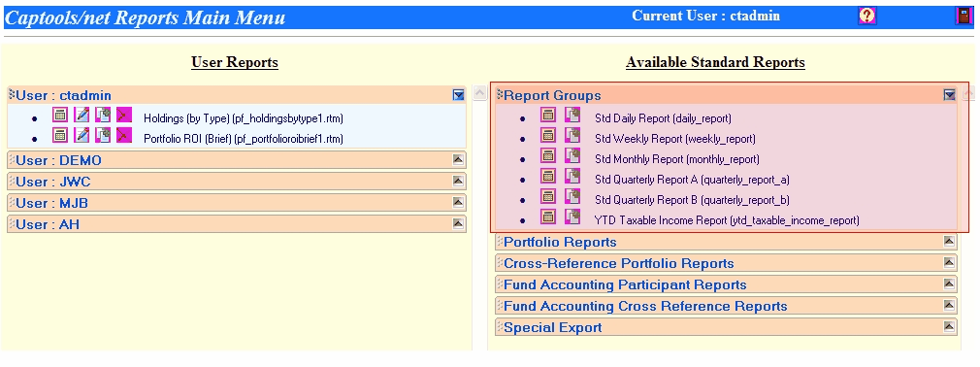Viewport: 980px width, 367px height.
Task: Copy the Holdings (by Type) report
Action: click(103, 115)
